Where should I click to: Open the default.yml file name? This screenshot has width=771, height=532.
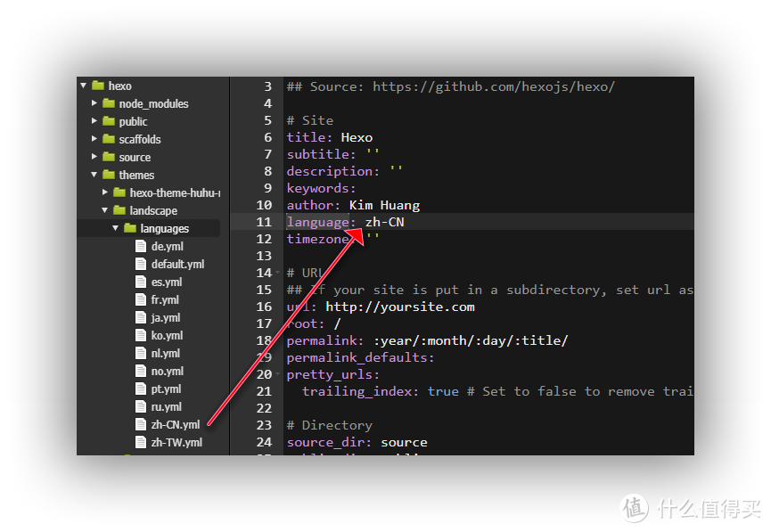(177, 264)
